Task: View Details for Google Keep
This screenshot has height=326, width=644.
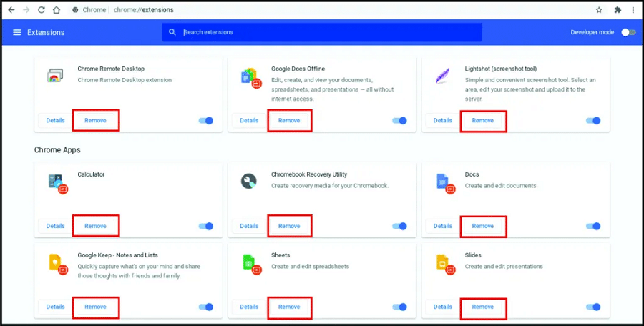Action: pos(55,307)
